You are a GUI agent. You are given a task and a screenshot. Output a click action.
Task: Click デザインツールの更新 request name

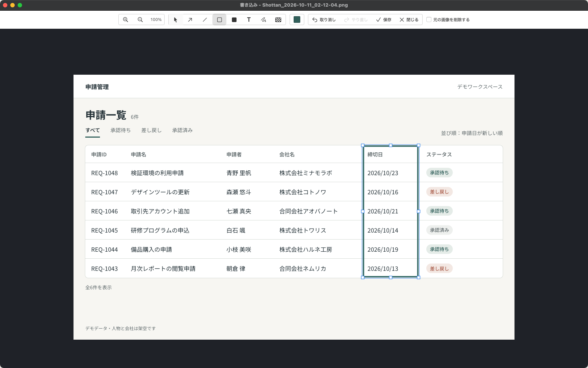tap(160, 192)
